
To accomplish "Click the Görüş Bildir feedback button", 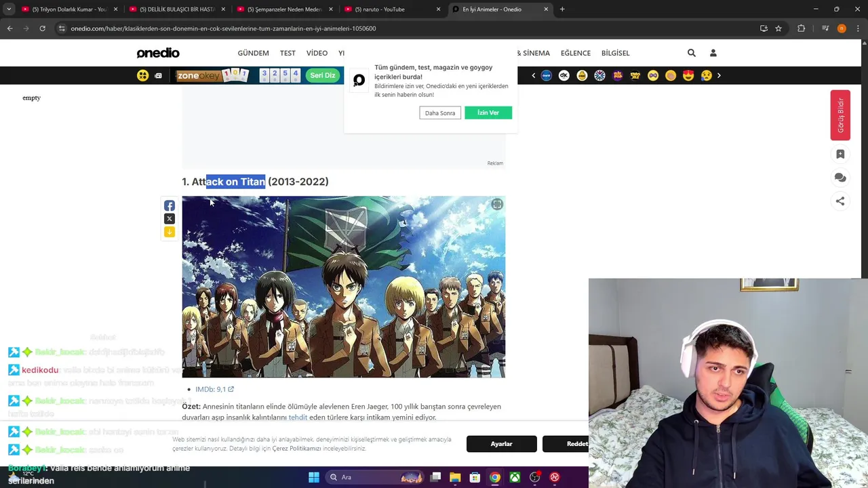I will tap(840, 115).
